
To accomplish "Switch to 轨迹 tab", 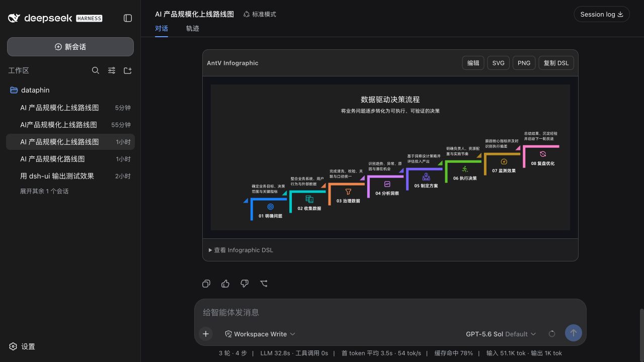I will 193,29.
